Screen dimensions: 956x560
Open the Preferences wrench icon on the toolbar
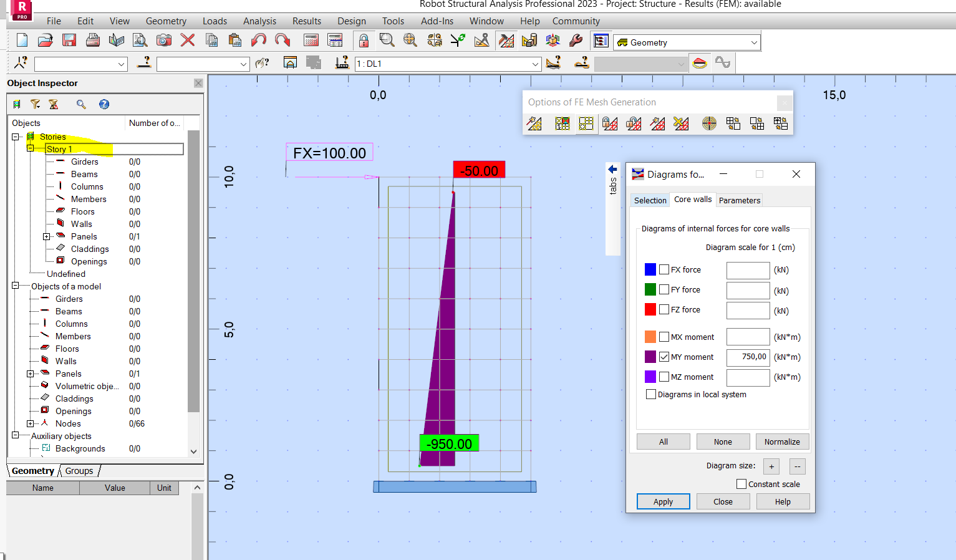[x=575, y=40]
